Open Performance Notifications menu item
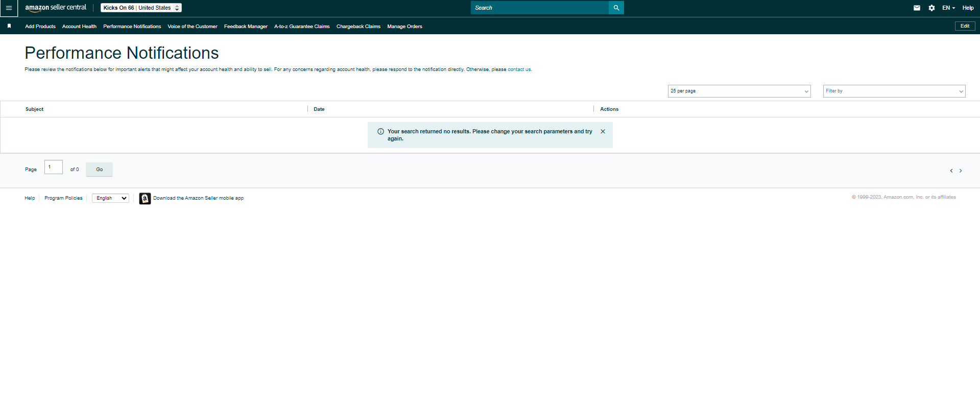Viewport: 980px width, 406px height. coord(132,27)
